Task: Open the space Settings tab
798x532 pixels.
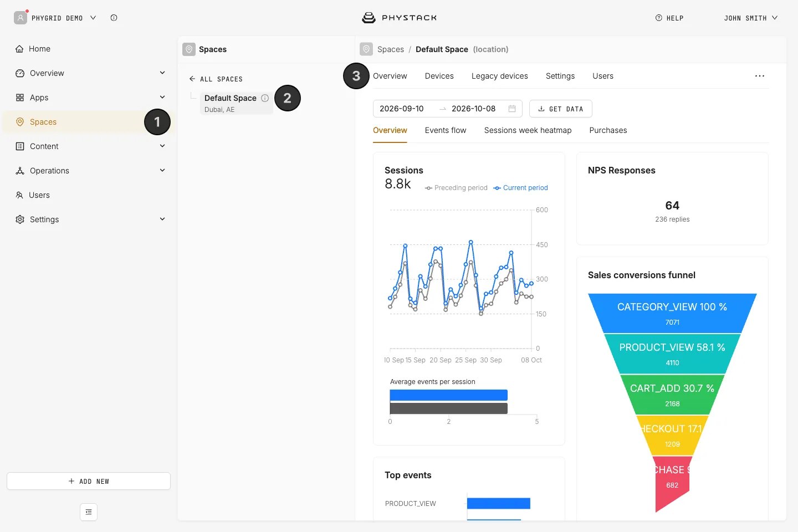Action: [x=560, y=76]
